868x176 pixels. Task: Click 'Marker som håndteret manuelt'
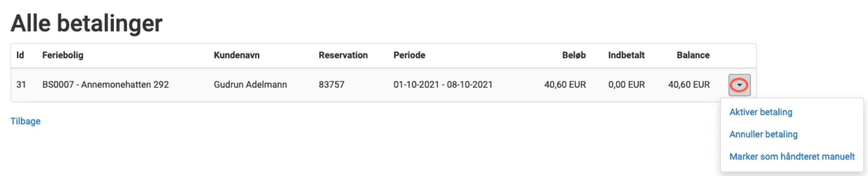(x=792, y=156)
